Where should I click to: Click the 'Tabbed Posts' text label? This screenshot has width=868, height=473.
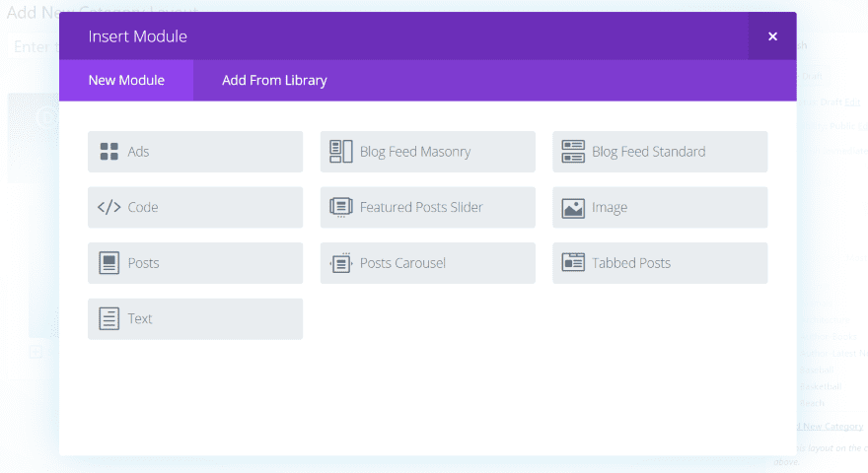[x=631, y=263]
